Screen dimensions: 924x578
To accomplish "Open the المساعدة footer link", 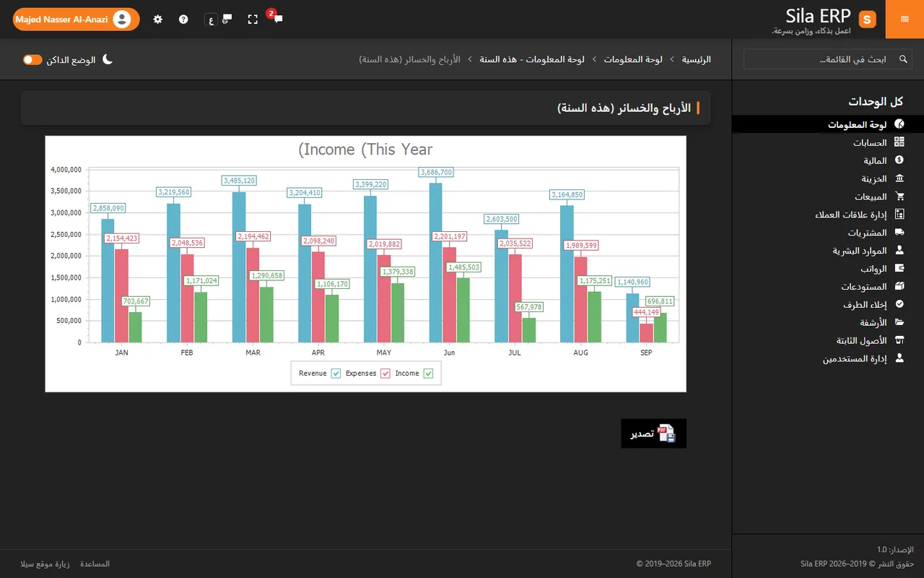I will coord(95,564).
